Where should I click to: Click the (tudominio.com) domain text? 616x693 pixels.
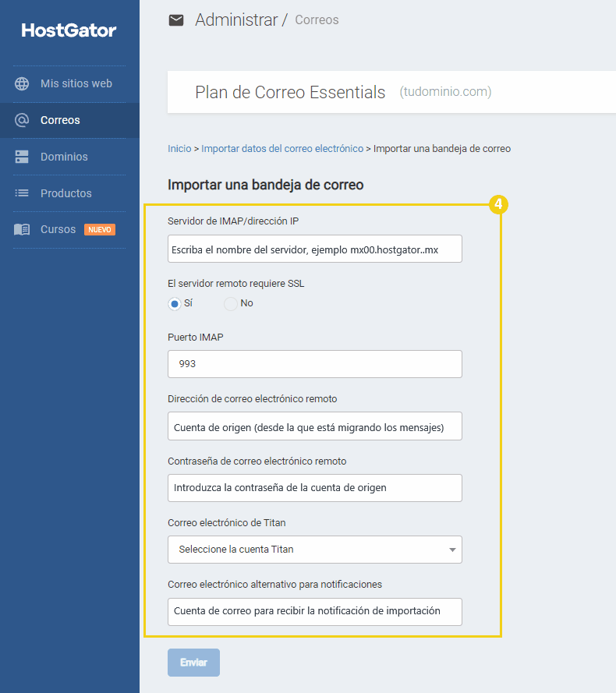[x=446, y=91]
